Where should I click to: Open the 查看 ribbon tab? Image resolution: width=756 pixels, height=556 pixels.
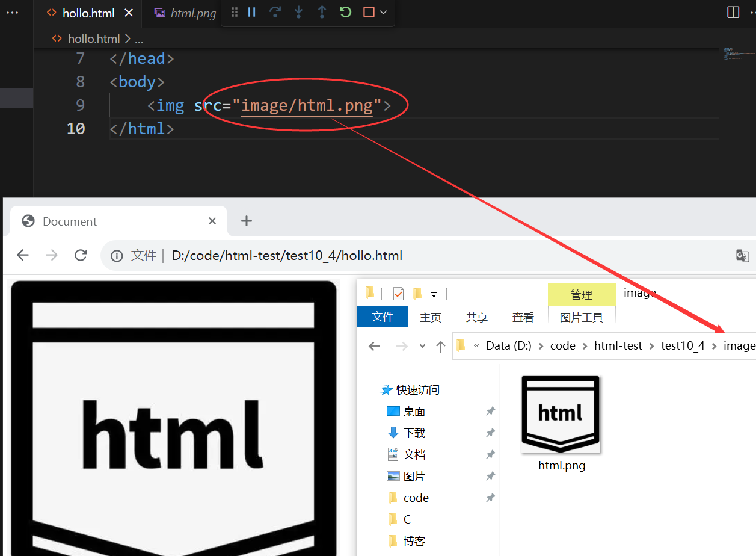pos(523,317)
